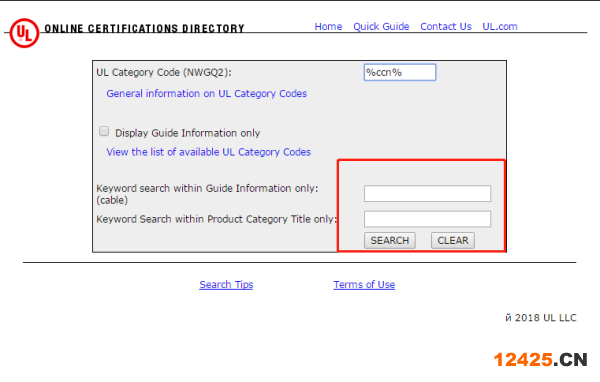
Task: Open the Quick Guide link
Action: (x=381, y=26)
